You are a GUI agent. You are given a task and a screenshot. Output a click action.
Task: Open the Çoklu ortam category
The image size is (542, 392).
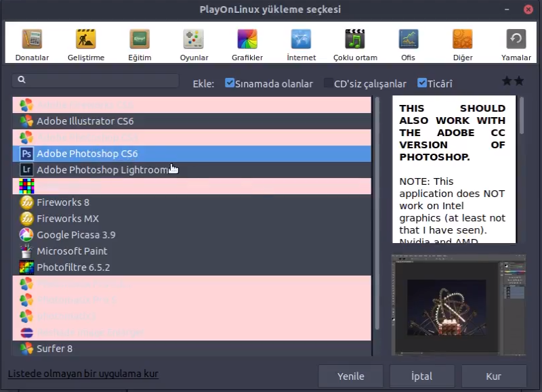[355, 45]
